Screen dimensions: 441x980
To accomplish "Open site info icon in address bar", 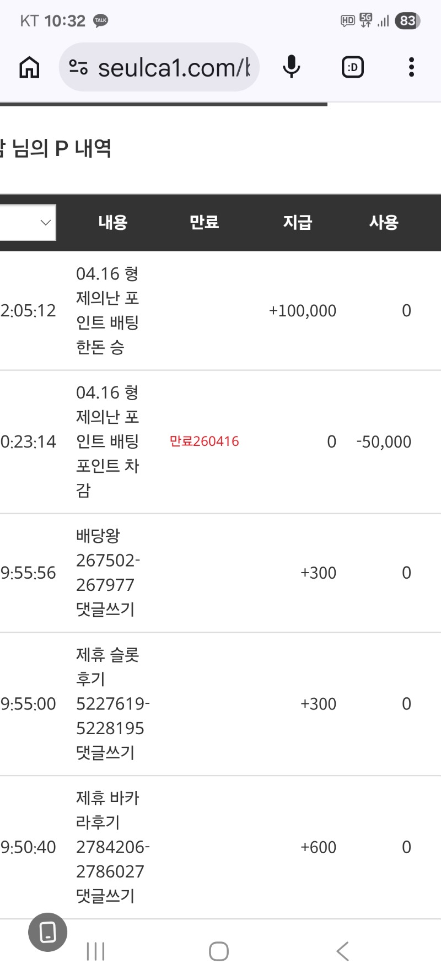I will (x=78, y=67).
